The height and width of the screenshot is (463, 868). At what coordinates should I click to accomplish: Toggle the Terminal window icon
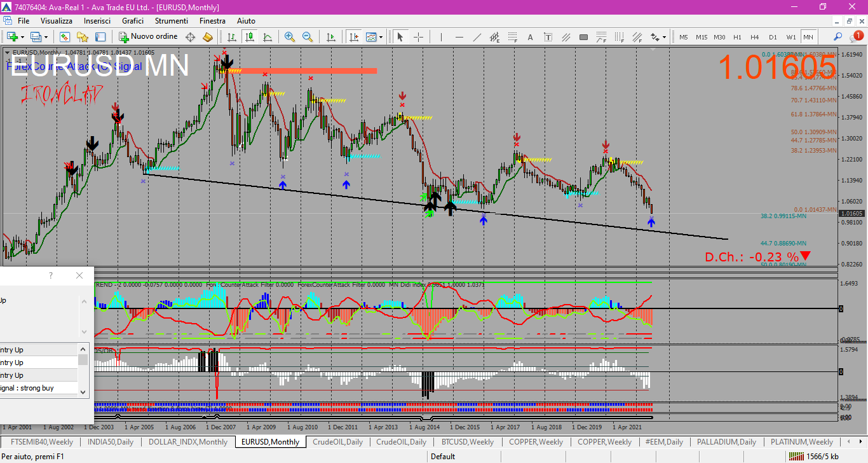point(100,37)
